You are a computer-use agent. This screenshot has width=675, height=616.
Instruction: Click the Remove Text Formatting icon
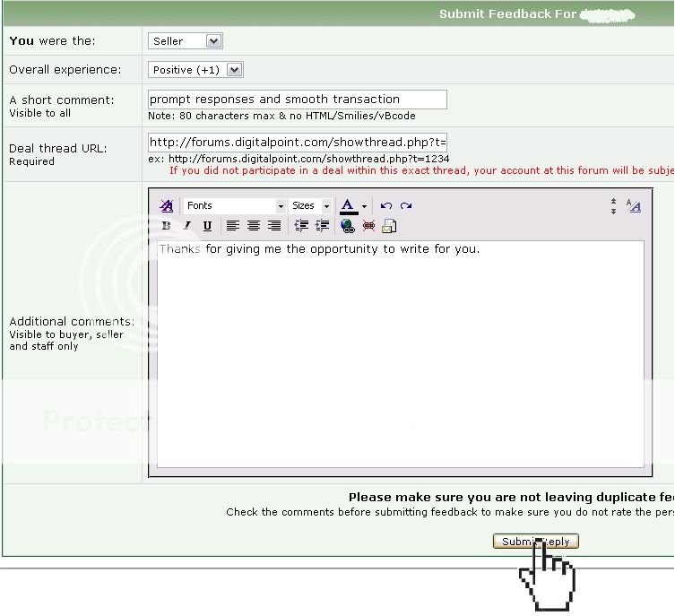click(x=167, y=205)
